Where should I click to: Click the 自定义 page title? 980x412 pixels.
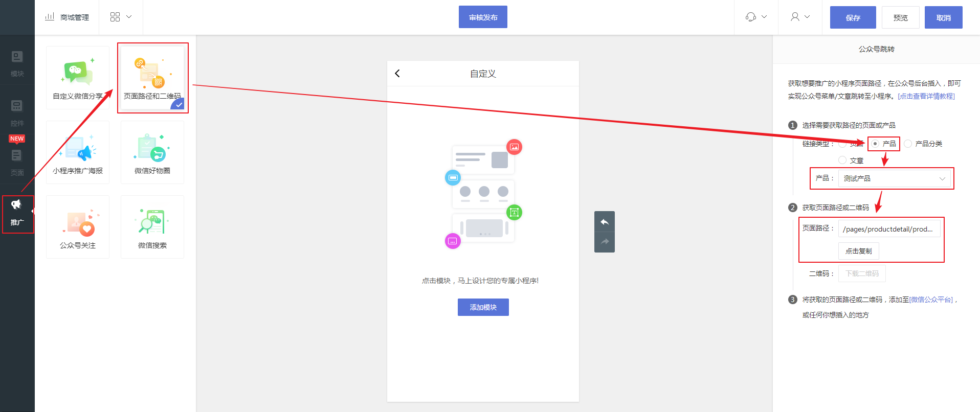click(483, 74)
